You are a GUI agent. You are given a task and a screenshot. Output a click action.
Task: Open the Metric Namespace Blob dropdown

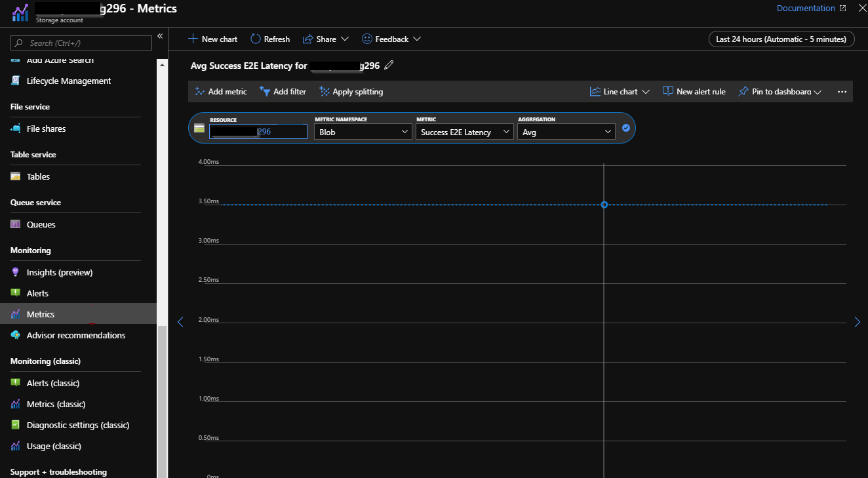363,132
